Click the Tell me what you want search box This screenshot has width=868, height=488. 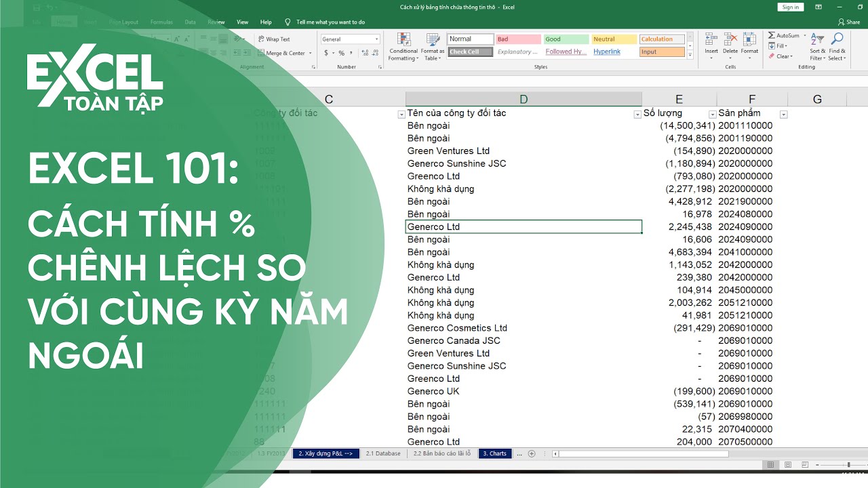coord(330,22)
